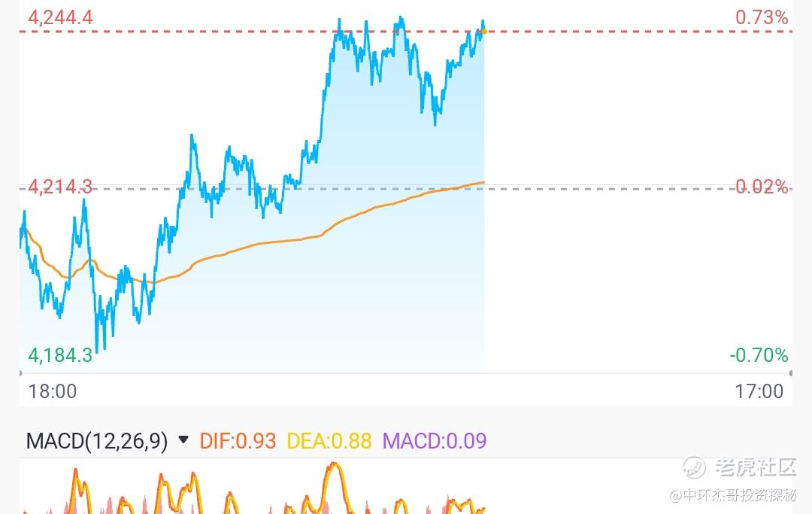
Task: Click the MACD(12,26,9) indicator label
Action: [x=97, y=441]
